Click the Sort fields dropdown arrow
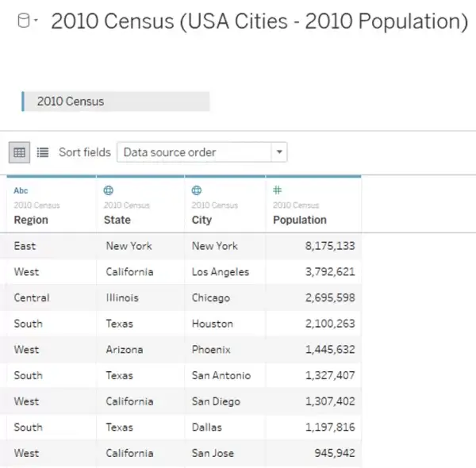476x468 pixels. [279, 152]
